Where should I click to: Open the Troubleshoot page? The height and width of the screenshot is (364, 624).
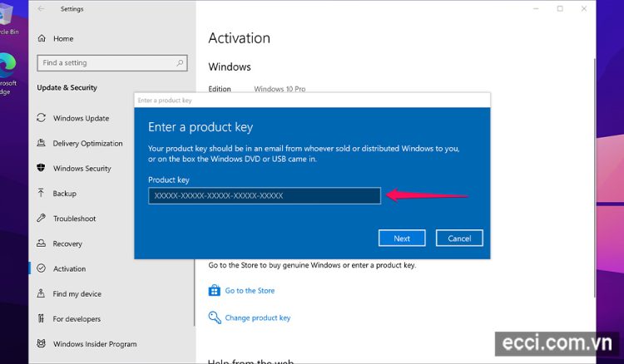[74, 219]
